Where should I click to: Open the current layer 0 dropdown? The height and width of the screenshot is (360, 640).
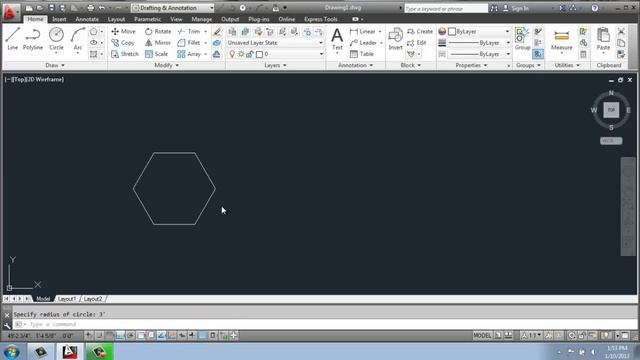275,54
